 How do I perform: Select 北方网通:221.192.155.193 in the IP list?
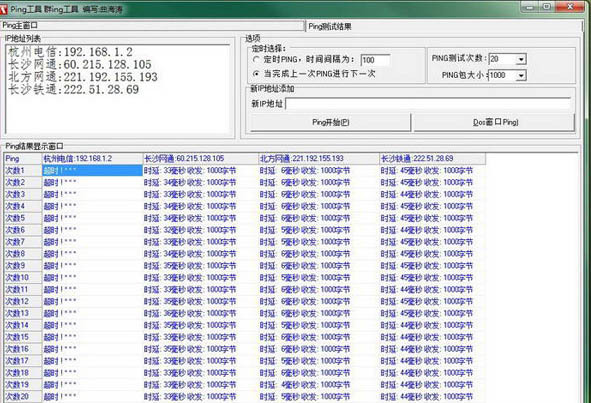pos(83,77)
